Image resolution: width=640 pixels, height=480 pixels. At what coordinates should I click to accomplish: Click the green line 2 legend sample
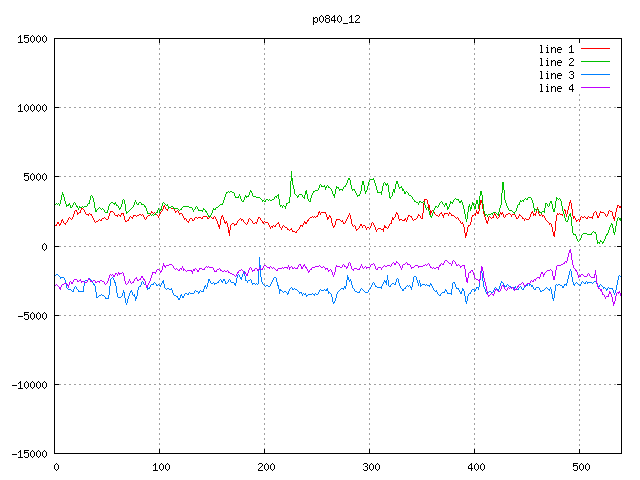pos(596,62)
